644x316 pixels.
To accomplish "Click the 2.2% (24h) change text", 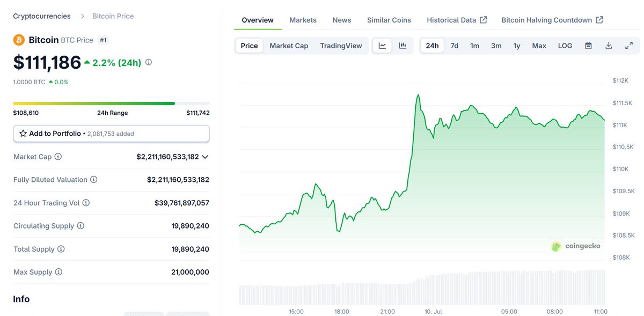I will 117,63.
